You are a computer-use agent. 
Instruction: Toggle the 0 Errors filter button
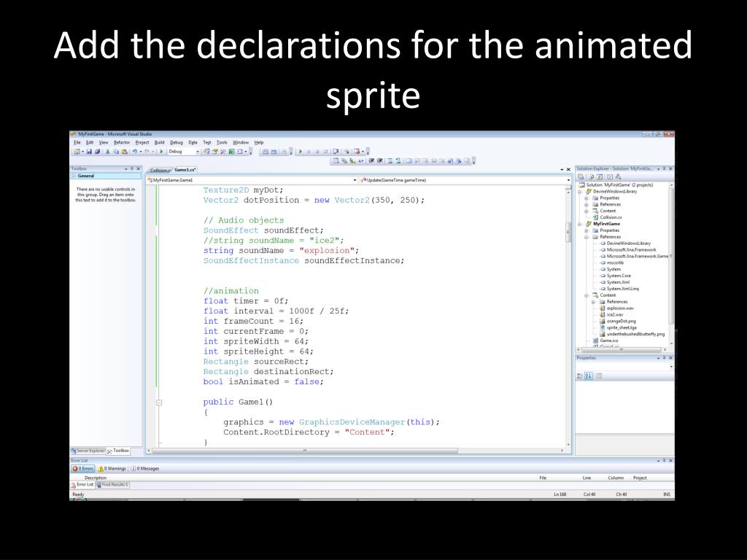point(83,469)
